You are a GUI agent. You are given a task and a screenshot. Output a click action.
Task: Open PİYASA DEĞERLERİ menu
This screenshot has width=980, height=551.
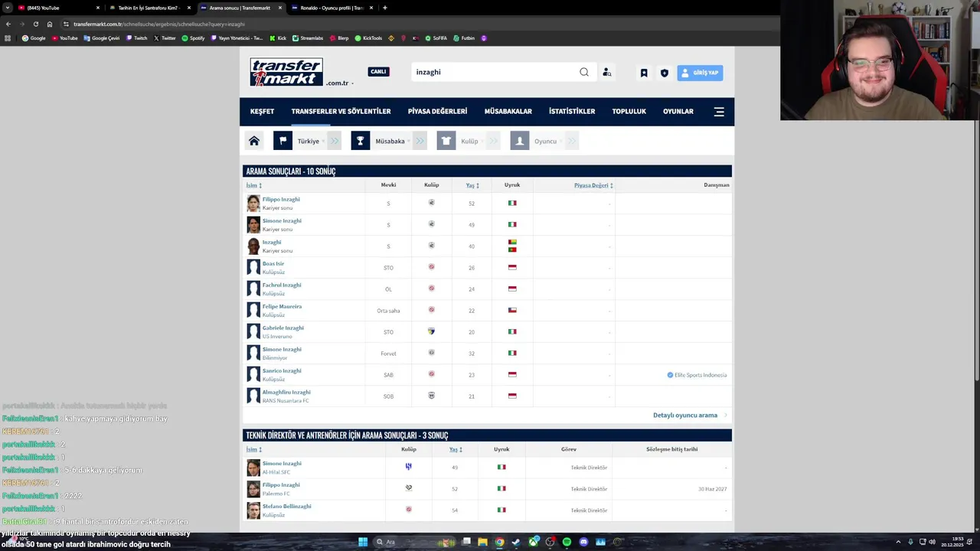coord(437,112)
